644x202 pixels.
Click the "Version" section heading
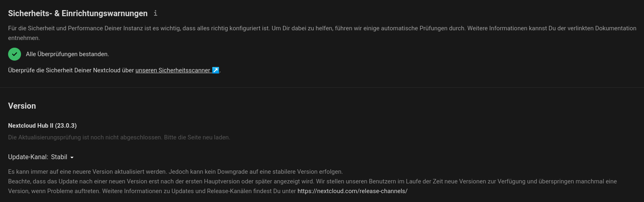click(22, 106)
